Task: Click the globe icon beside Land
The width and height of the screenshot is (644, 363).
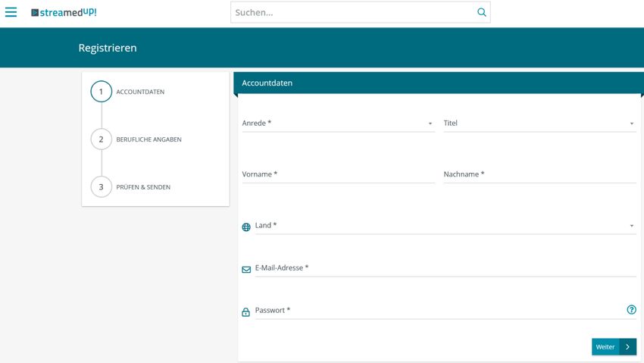Action: (x=245, y=227)
